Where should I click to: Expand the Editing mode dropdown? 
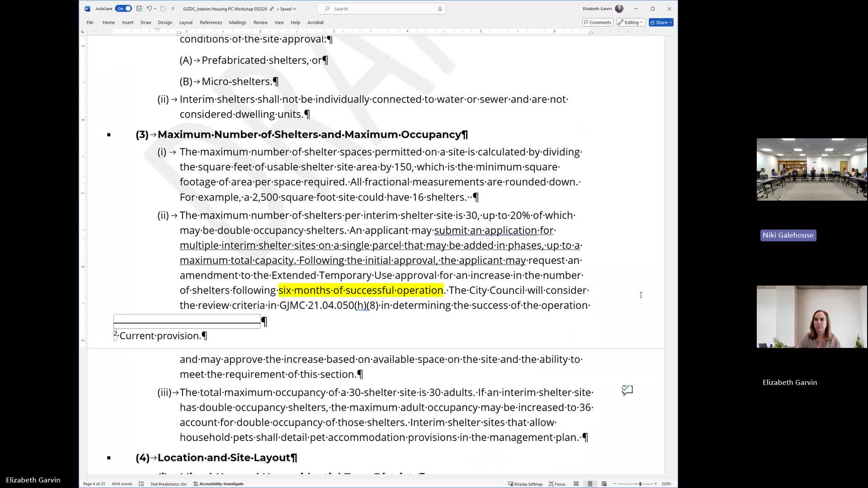(x=631, y=22)
